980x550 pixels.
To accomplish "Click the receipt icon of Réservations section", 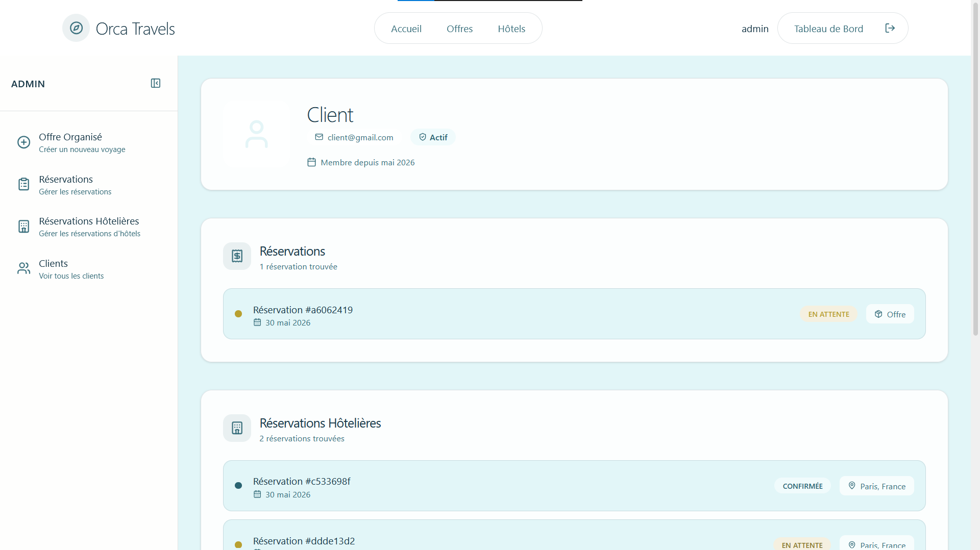I will click(237, 256).
